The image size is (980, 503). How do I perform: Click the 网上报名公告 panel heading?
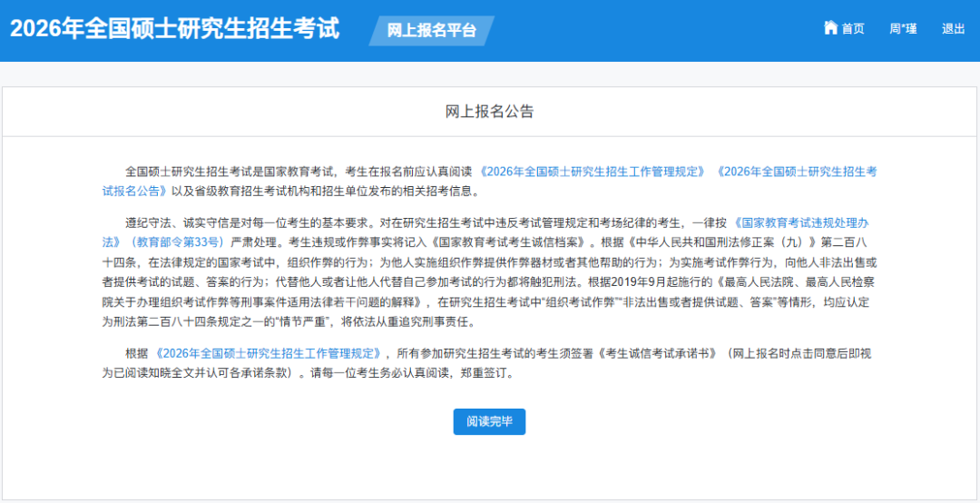pyautogui.click(x=489, y=112)
